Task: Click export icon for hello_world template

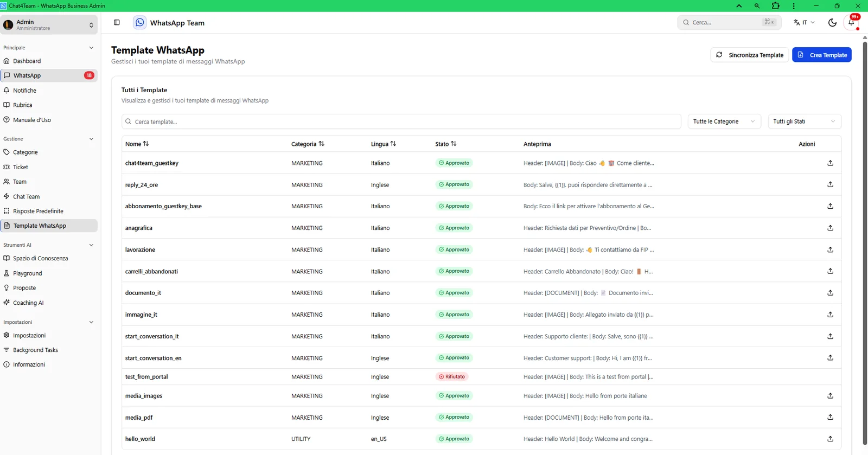Action: 830,439
